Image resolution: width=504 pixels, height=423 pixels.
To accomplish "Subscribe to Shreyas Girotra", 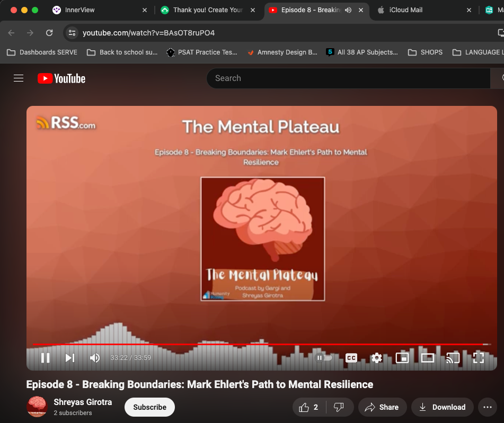I will 149,407.
